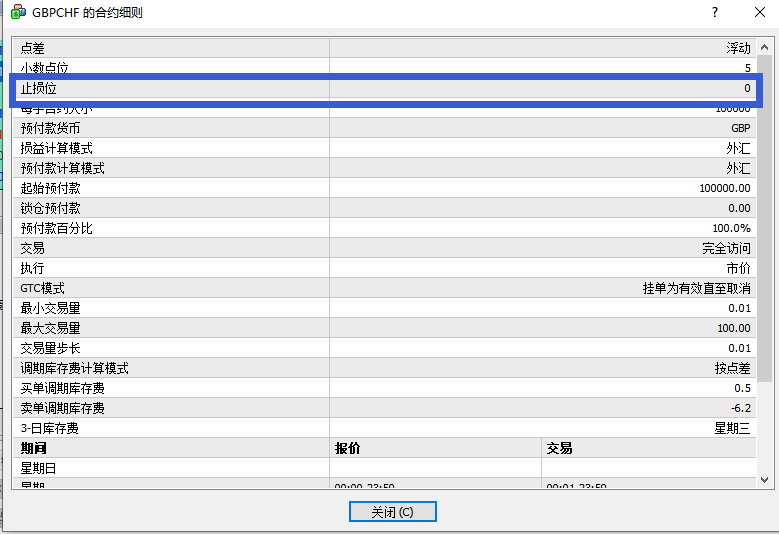Click the GBPCHF icon in the title bar
Screen dimensions: 779x534
[18, 13]
